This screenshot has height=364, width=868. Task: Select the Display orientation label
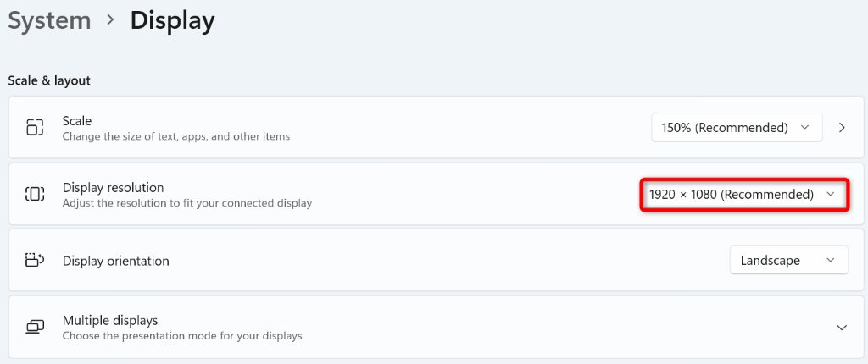(116, 261)
